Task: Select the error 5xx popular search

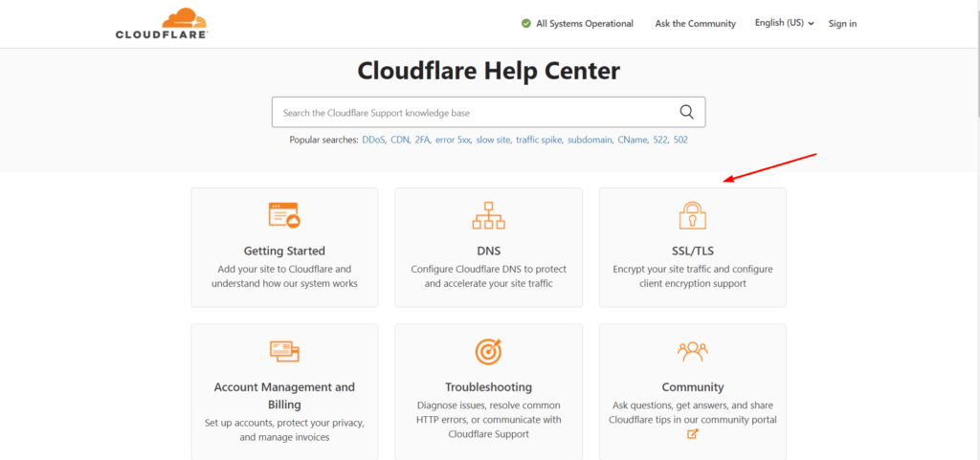Action: 453,140
